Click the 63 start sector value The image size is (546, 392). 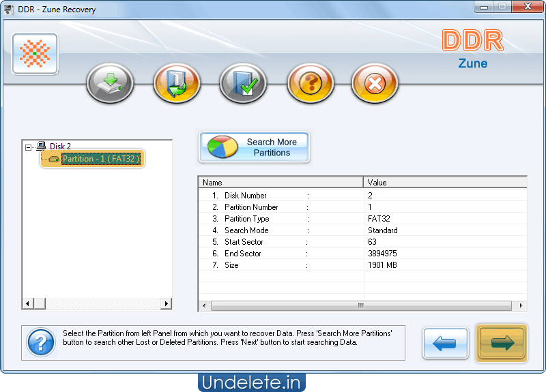click(x=372, y=242)
